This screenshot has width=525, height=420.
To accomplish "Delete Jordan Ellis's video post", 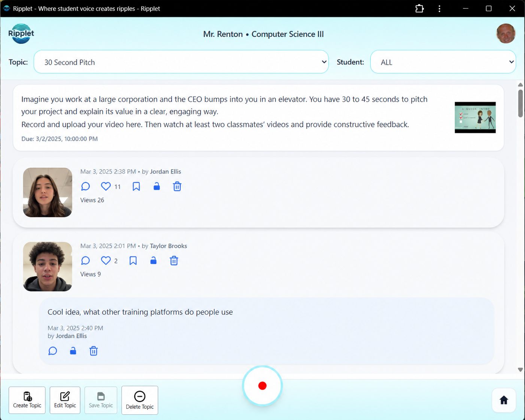I will tap(177, 186).
